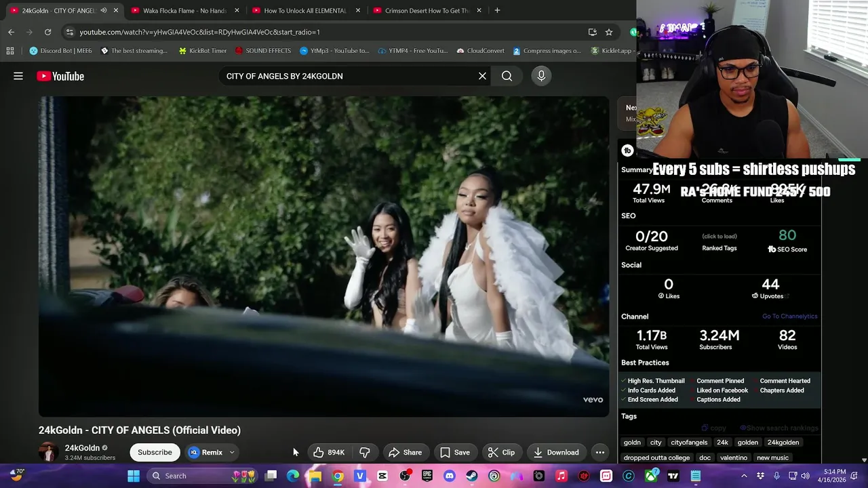Image resolution: width=868 pixels, height=488 pixels.
Task: Open CloudConvert bookmark
Action: pos(481,51)
